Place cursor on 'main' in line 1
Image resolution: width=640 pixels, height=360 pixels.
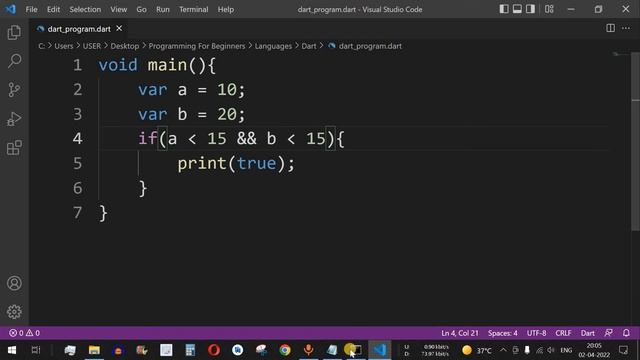click(167, 65)
